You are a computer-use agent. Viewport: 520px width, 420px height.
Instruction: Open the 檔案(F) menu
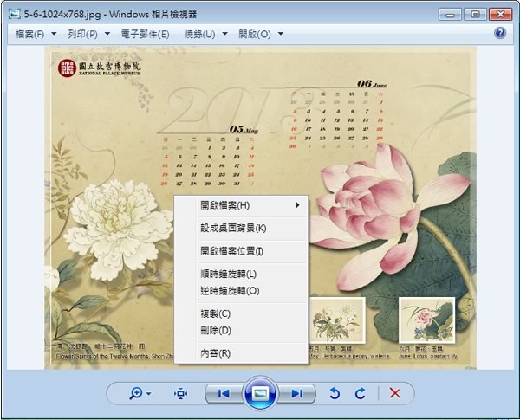tap(29, 34)
